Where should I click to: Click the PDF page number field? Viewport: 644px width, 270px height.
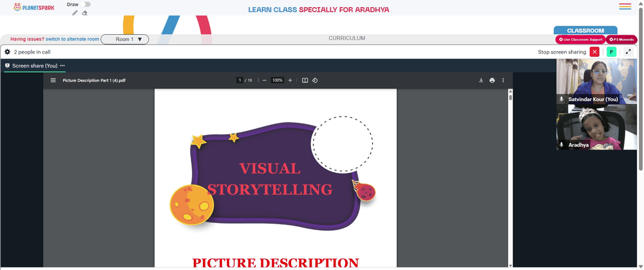pos(240,80)
